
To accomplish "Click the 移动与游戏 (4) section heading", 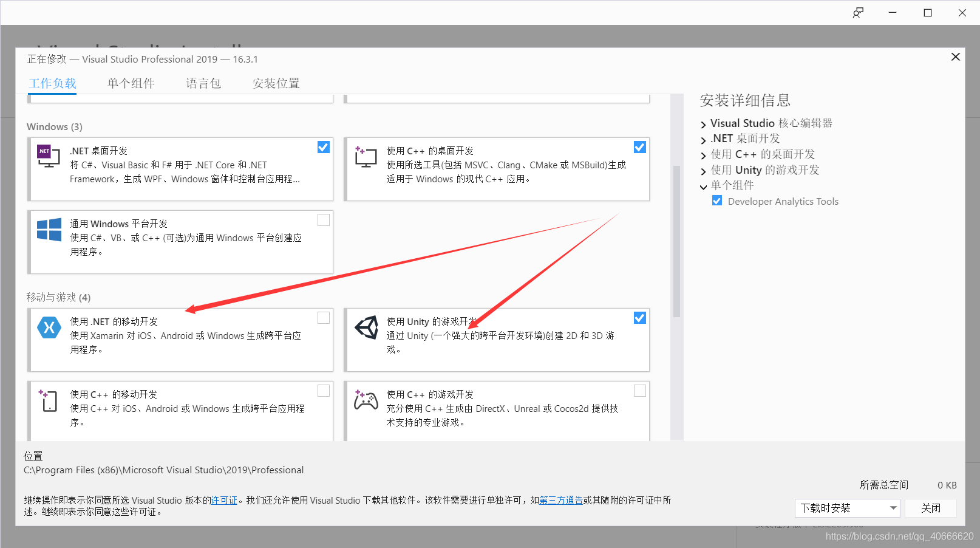I will pos(58,297).
